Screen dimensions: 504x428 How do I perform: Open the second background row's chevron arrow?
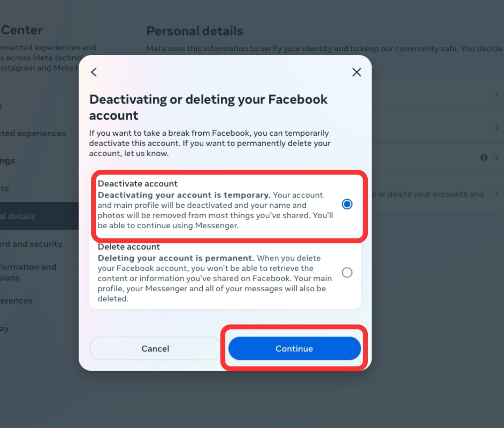tap(497, 127)
